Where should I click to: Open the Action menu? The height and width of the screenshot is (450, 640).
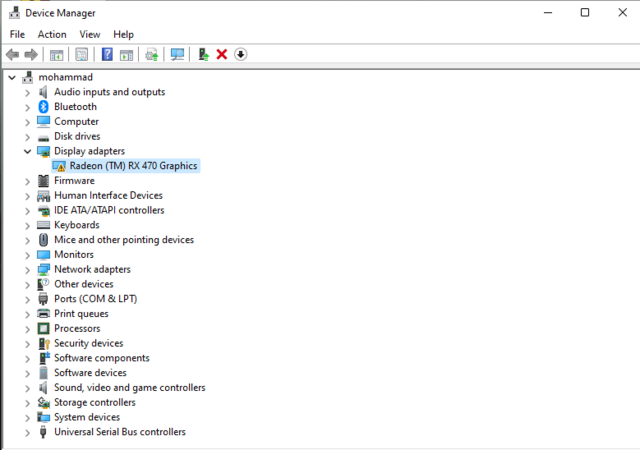click(x=52, y=34)
